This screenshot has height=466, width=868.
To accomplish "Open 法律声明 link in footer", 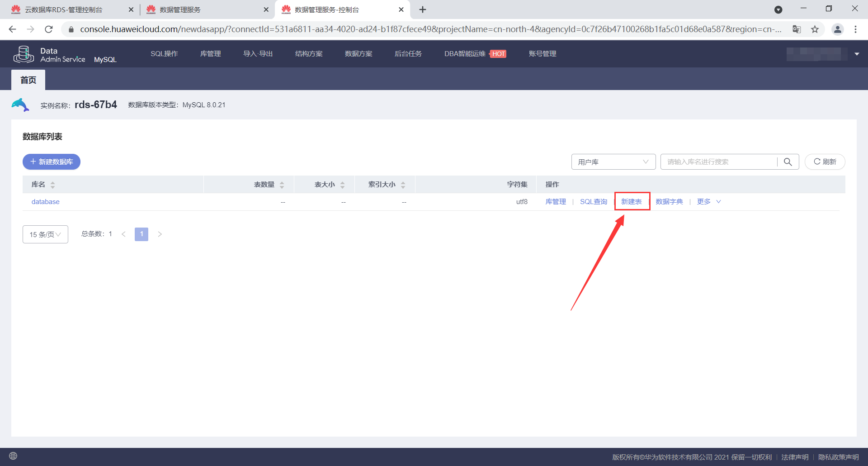I will coord(795,457).
